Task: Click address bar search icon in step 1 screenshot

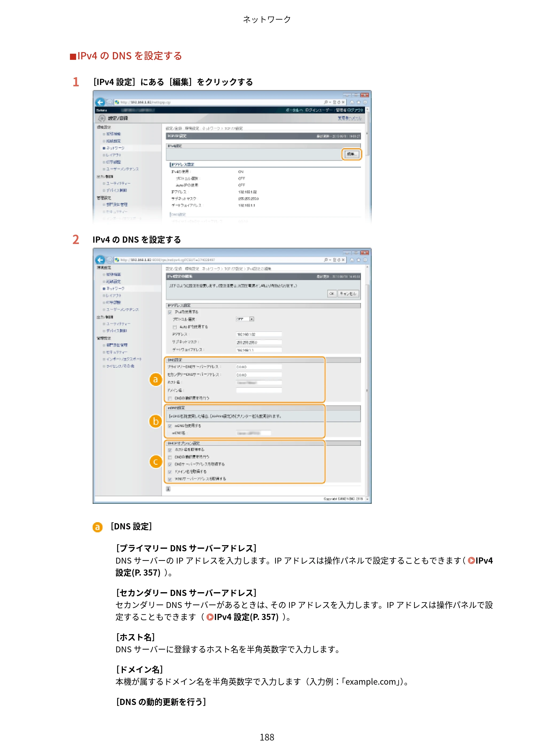Action: pos(325,102)
